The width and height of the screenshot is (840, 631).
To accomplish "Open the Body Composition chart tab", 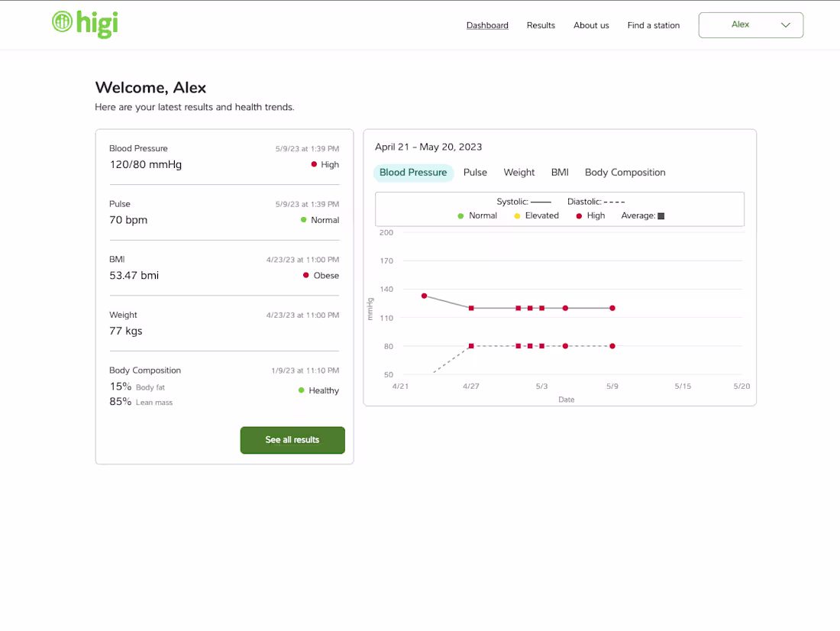I will click(x=625, y=173).
